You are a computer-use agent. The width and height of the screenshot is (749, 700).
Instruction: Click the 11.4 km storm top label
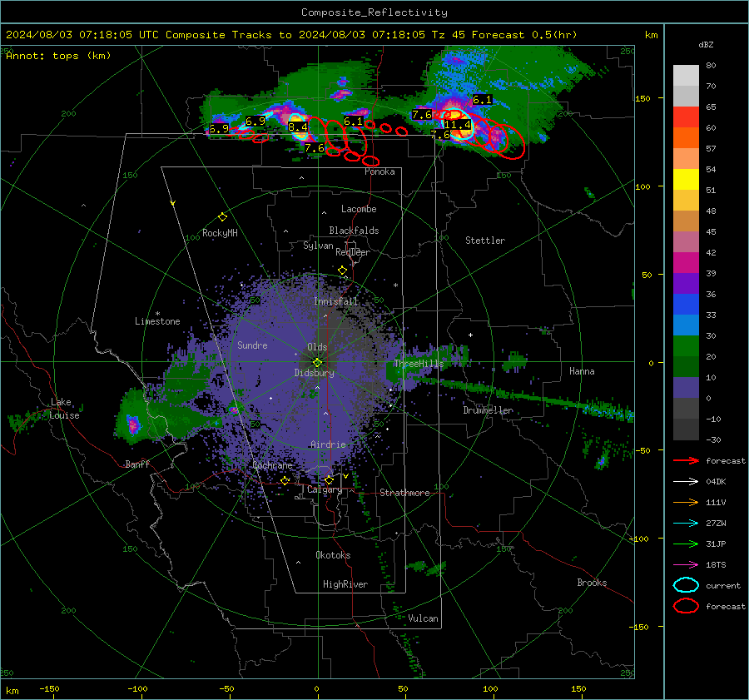457,125
